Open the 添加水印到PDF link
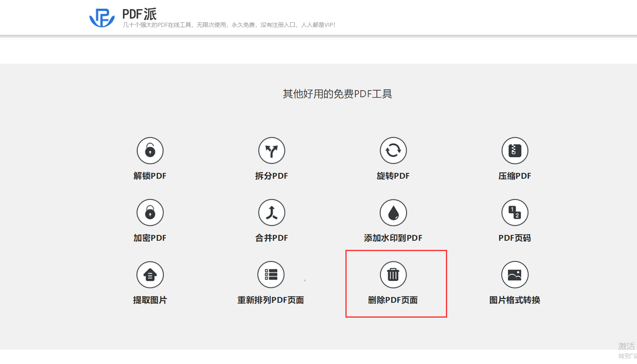This screenshot has width=637, height=364. [393, 238]
